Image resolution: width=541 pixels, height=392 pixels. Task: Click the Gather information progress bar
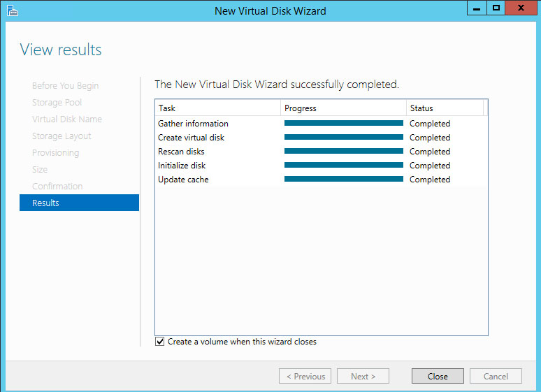click(x=343, y=124)
